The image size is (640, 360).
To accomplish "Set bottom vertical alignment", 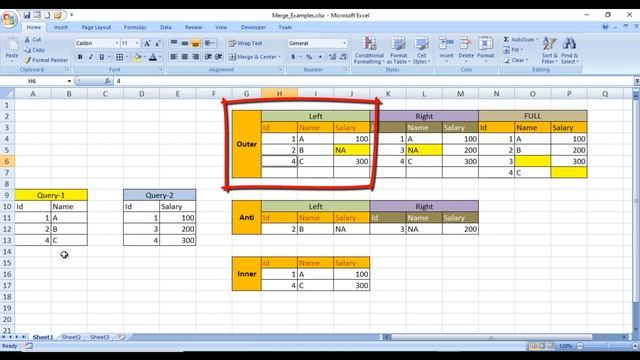I will coord(196,43).
